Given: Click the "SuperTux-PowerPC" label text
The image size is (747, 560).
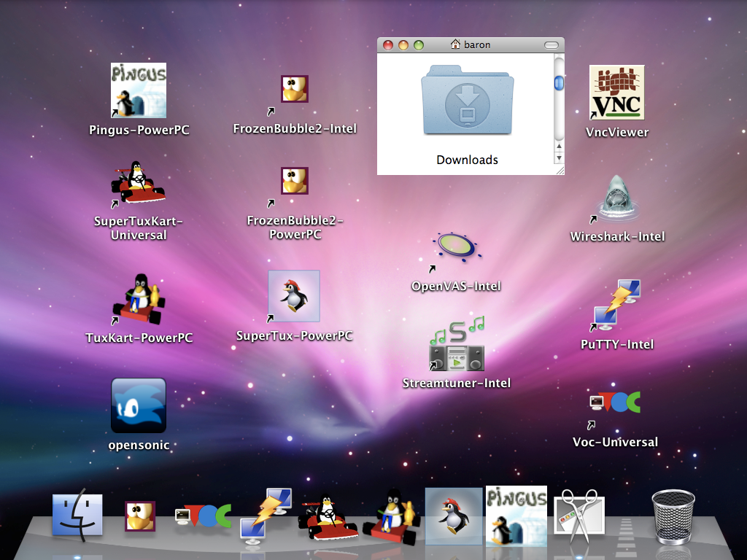Looking at the screenshot, I should pos(295,336).
